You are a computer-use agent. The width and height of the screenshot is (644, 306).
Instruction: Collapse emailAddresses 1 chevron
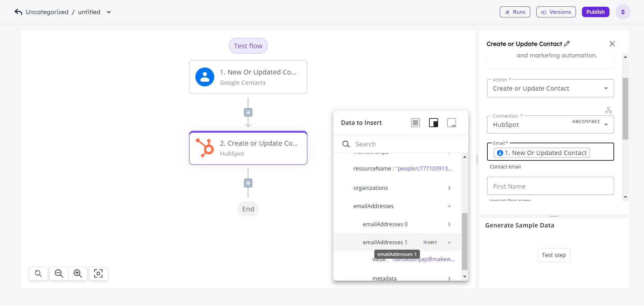(449, 242)
